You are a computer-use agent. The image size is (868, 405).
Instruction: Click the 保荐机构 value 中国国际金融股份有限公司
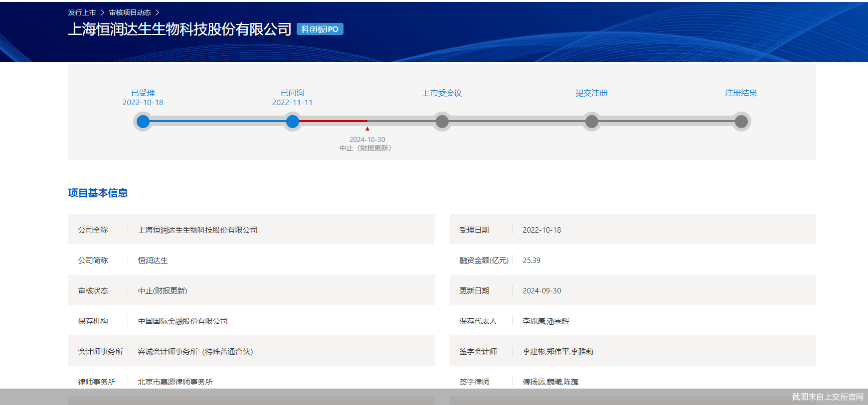point(183,321)
